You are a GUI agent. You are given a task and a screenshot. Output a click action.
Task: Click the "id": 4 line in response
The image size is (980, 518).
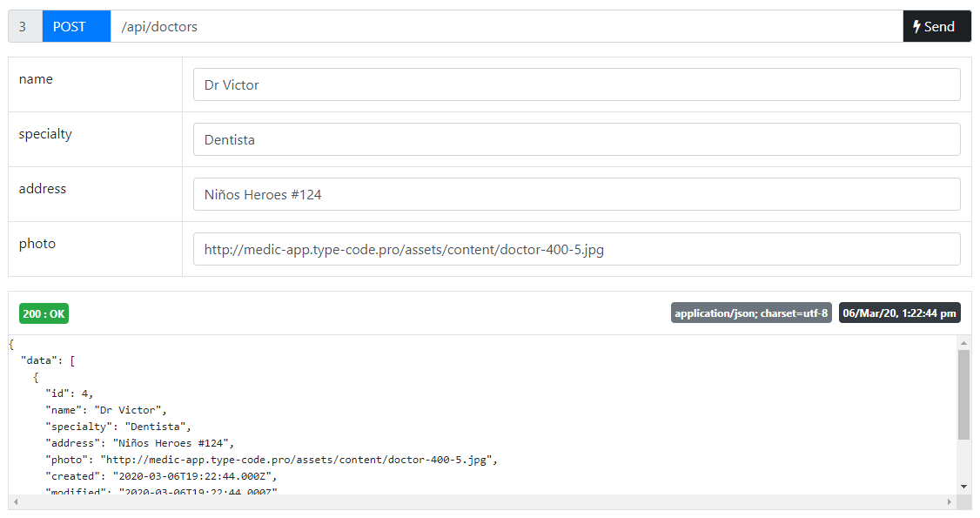pos(69,393)
